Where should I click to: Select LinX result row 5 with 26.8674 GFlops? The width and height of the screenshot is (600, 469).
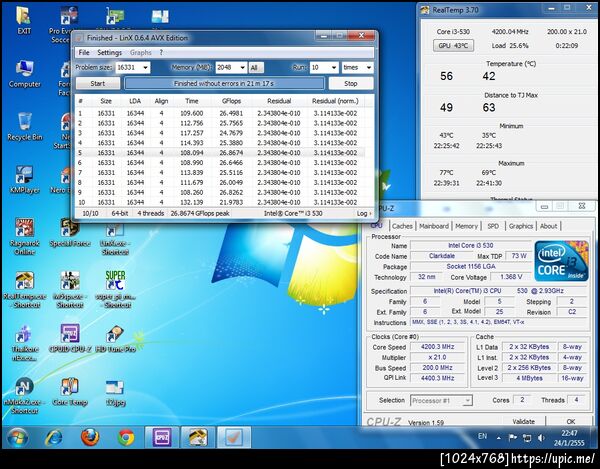tap(219, 153)
